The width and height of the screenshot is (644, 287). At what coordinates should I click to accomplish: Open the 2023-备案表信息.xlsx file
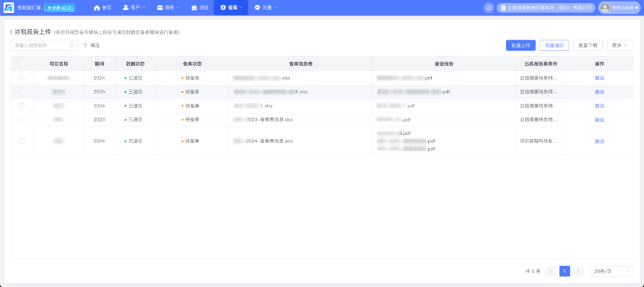[x=264, y=120]
